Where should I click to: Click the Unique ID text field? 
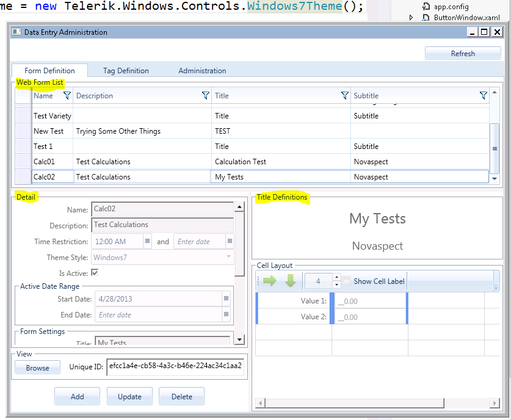175,367
